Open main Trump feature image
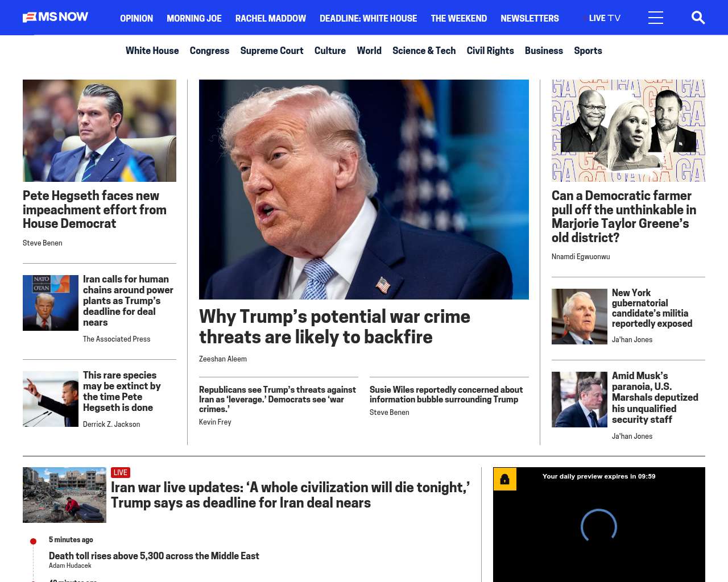Image resolution: width=728 pixels, height=582 pixels. pos(364,189)
